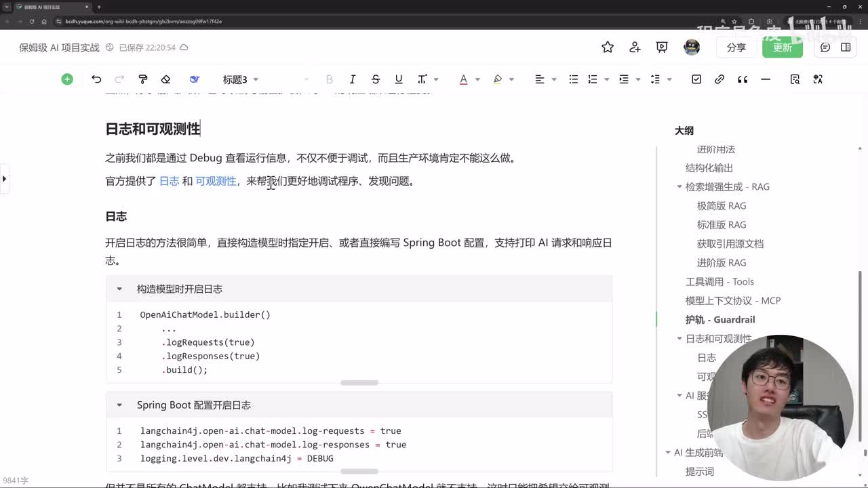Viewport: 868px width, 488px height.
Task: Open the font color dropdown arrow
Action: point(477,79)
